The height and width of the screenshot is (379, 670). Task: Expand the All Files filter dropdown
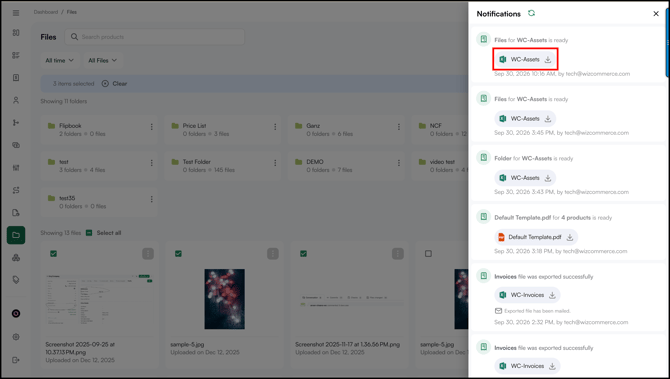pos(103,60)
